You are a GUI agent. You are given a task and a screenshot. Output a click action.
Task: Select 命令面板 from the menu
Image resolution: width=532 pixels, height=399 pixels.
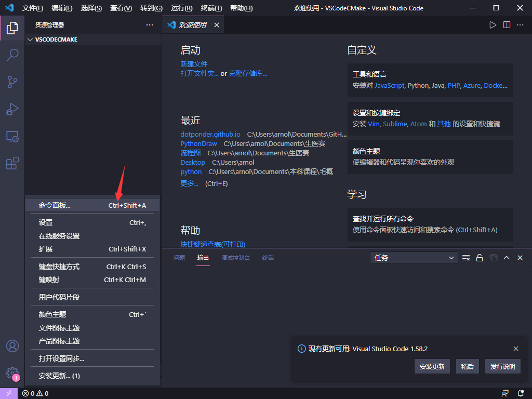tap(55, 205)
